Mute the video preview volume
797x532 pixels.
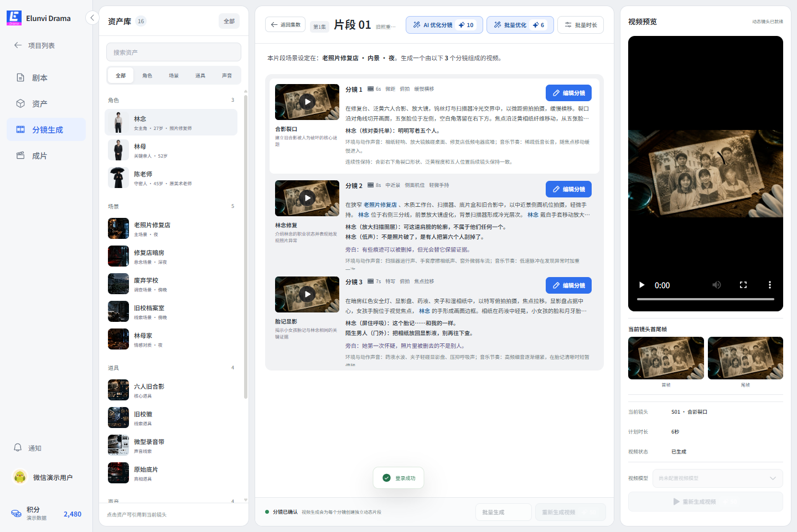(x=717, y=285)
